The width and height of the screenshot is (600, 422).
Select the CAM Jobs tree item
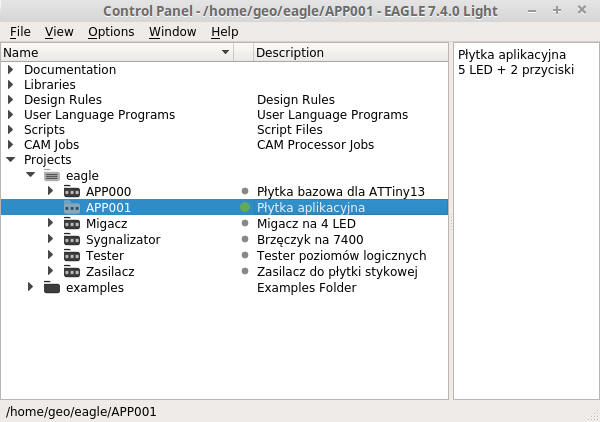52,144
